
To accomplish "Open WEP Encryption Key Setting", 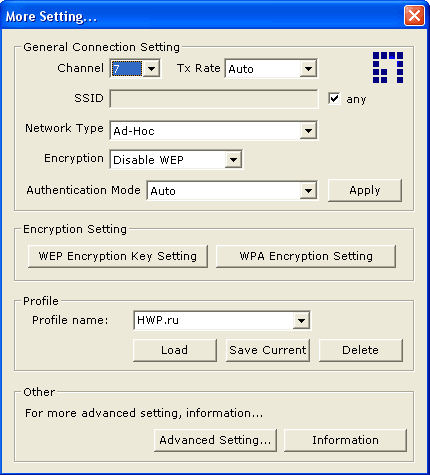I will point(118,256).
